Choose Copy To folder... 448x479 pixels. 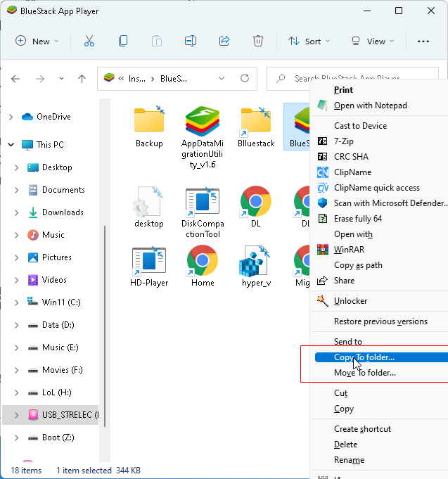click(381, 357)
